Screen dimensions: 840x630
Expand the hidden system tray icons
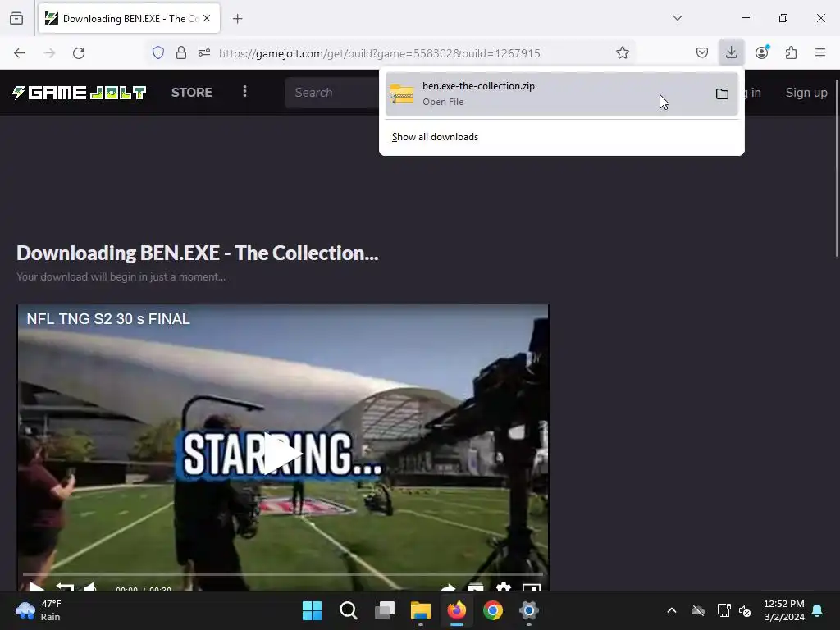click(671, 610)
